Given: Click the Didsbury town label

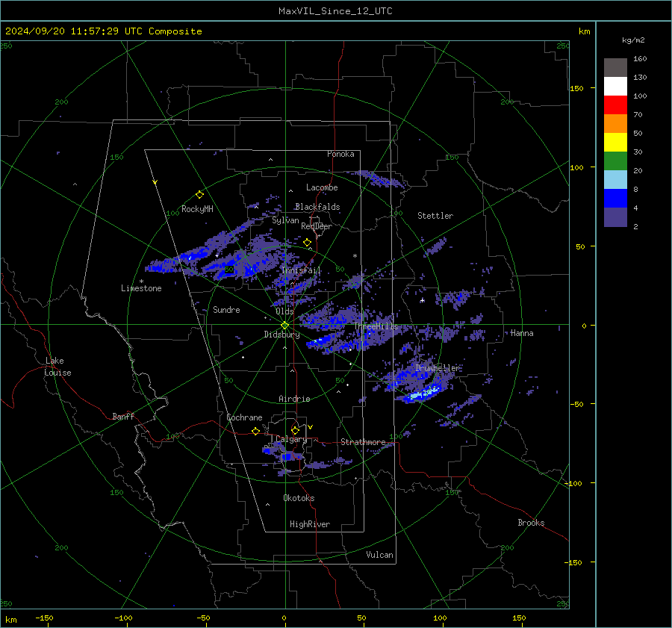Looking at the screenshot, I should [x=281, y=335].
